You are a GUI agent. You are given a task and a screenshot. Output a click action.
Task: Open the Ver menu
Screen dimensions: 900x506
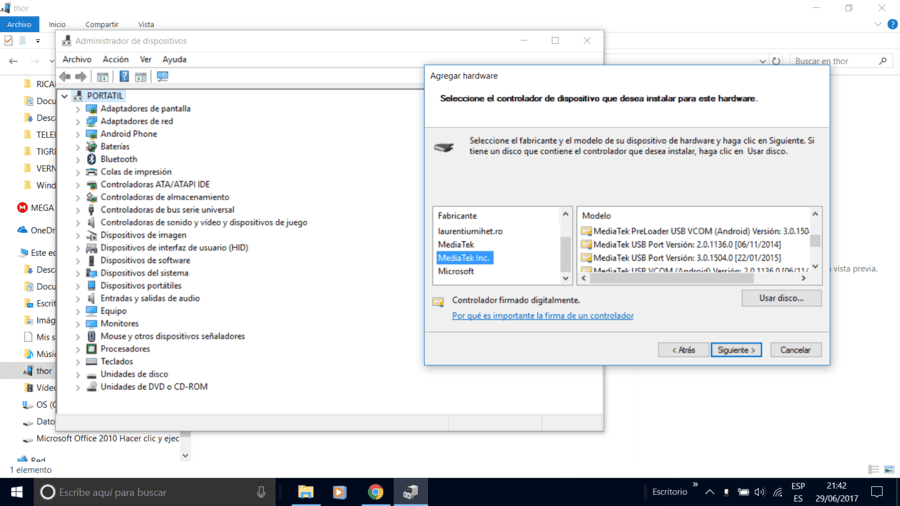[146, 59]
